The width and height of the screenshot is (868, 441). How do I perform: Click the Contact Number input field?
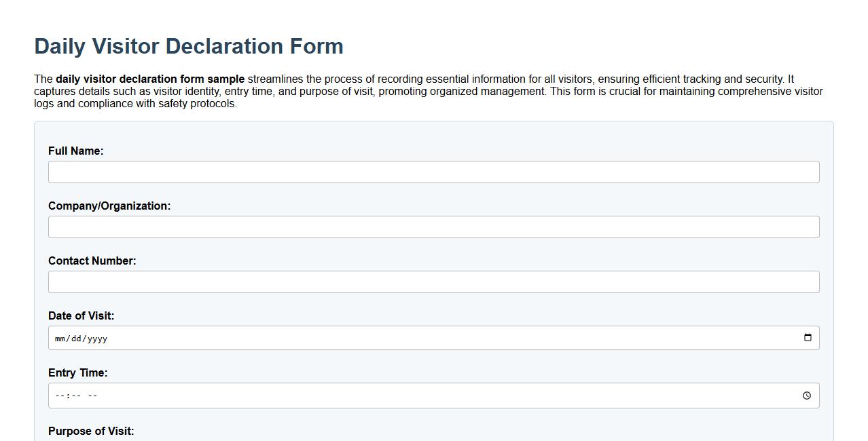pos(433,281)
